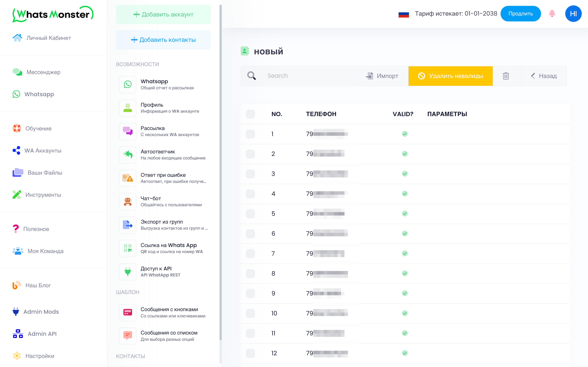This screenshot has width=588, height=367.
Task: Click into the Search input field
Action: [x=310, y=76]
